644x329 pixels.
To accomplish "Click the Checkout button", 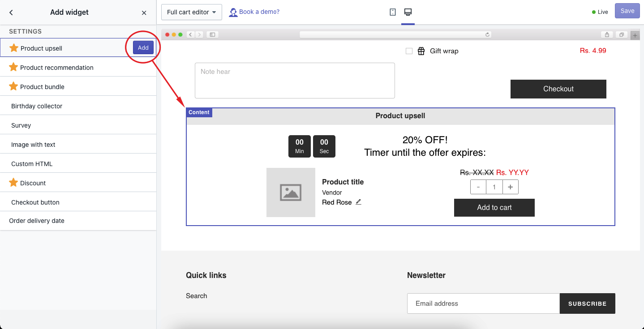I will coord(558,89).
